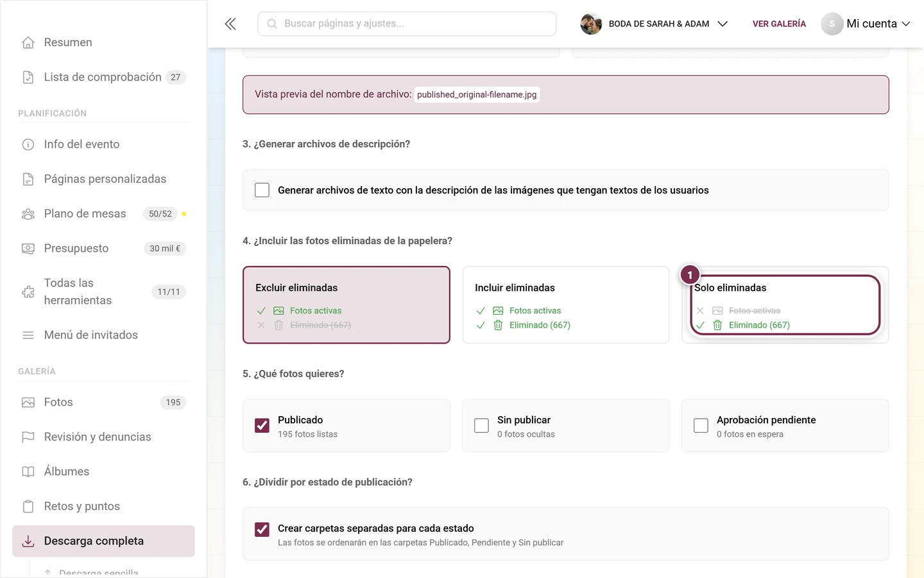Focus the Buscar páginas y ajustes search field
Viewport: 924px width, 578px height.
point(407,24)
